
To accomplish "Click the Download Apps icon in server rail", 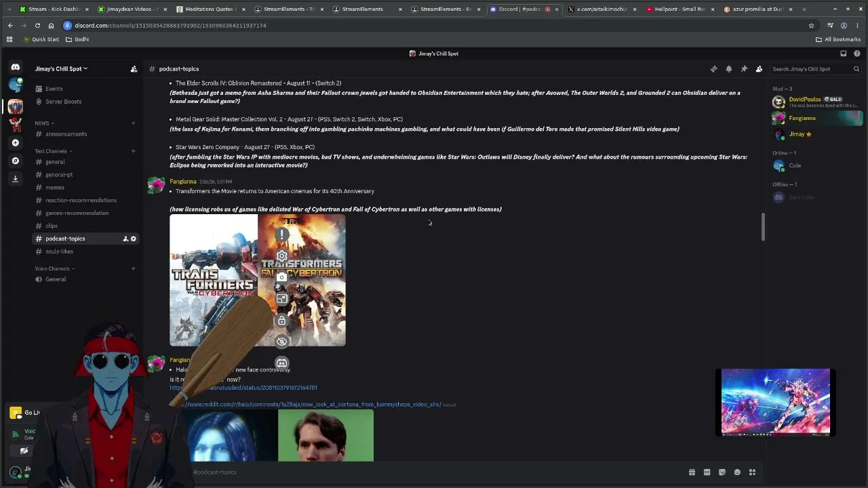I will 15,179.
